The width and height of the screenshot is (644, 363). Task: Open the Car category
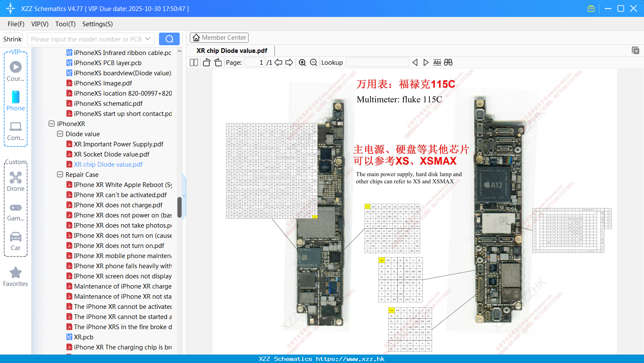pyautogui.click(x=16, y=241)
